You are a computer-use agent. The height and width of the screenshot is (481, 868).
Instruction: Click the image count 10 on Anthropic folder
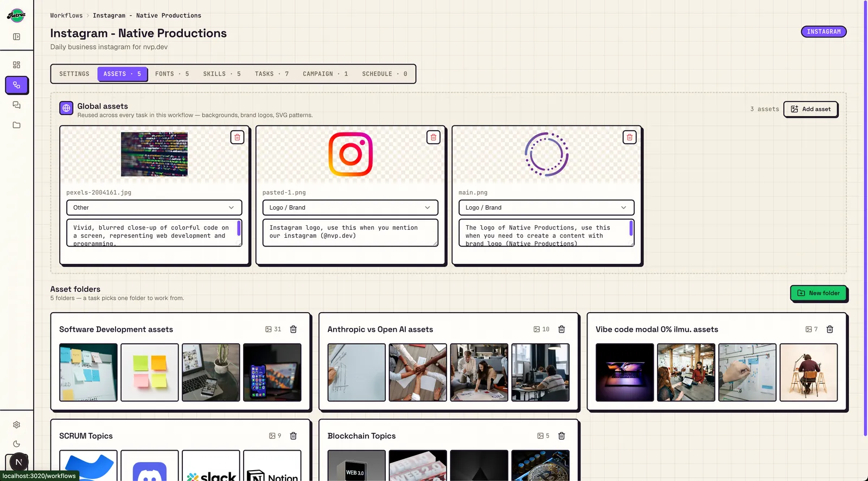541,330
